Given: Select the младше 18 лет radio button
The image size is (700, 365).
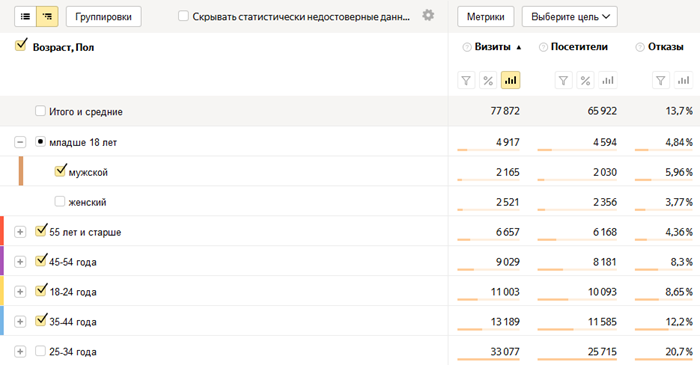Looking at the screenshot, I should (x=40, y=142).
